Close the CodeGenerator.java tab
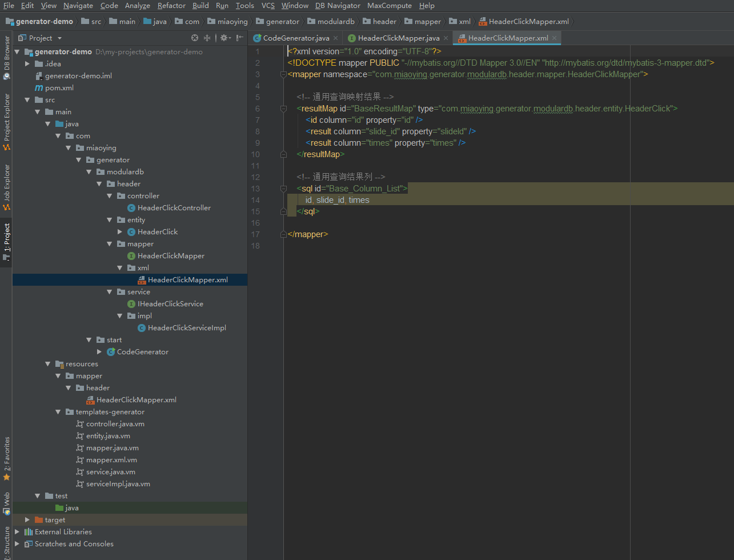The width and height of the screenshot is (734, 560). point(336,38)
